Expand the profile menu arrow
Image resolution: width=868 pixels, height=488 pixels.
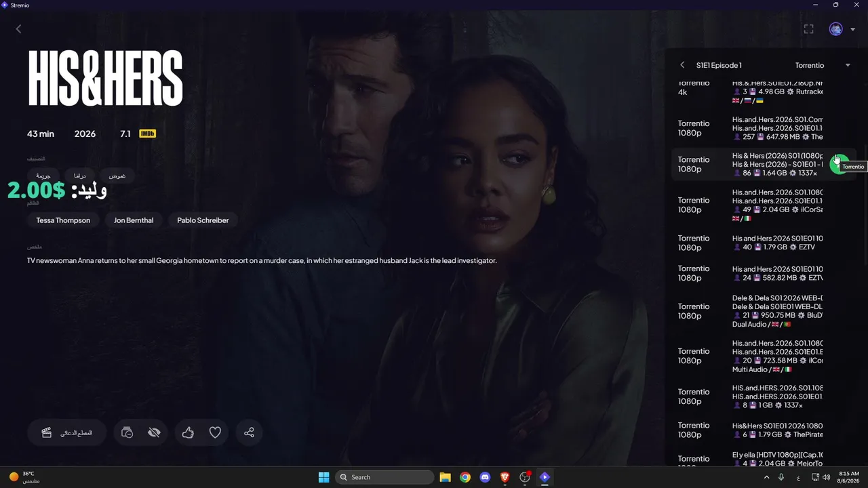click(852, 29)
